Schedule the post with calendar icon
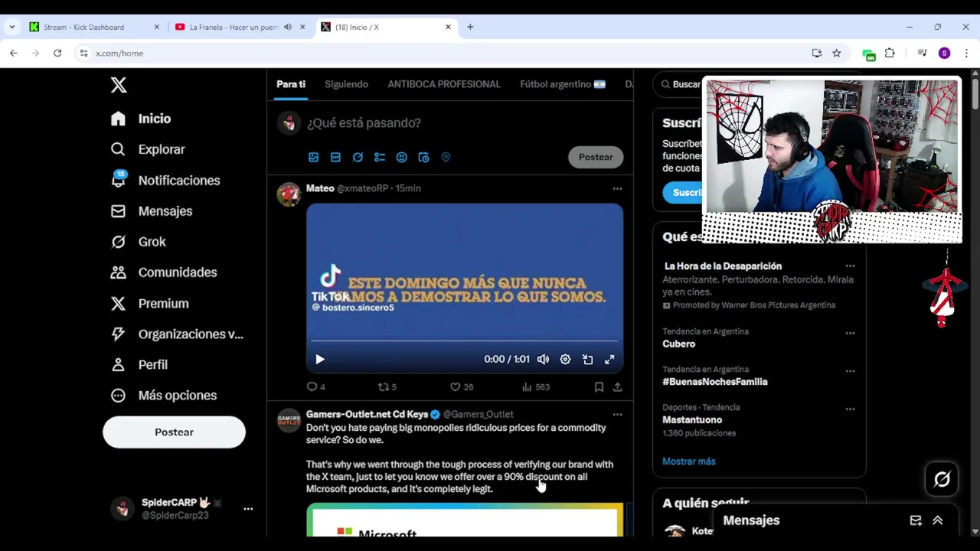The height and width of the screenshot is (551, 980). click(x=423, y=157)
